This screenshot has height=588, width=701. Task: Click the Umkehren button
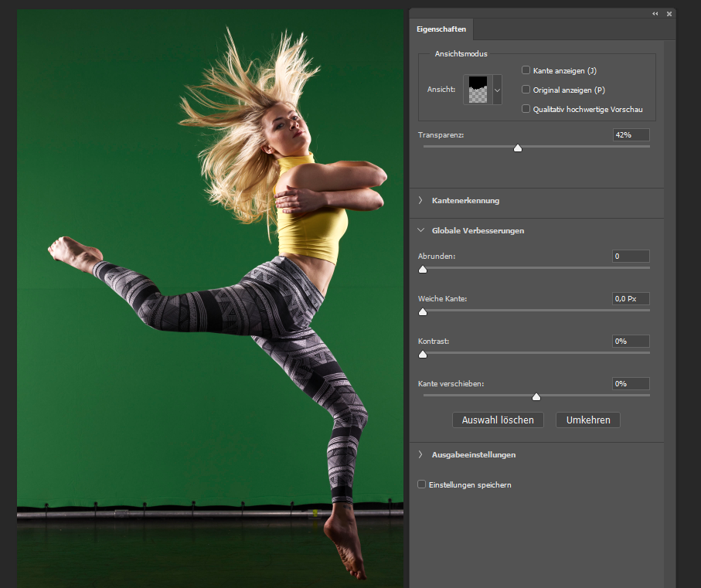(x=587, y=420)
